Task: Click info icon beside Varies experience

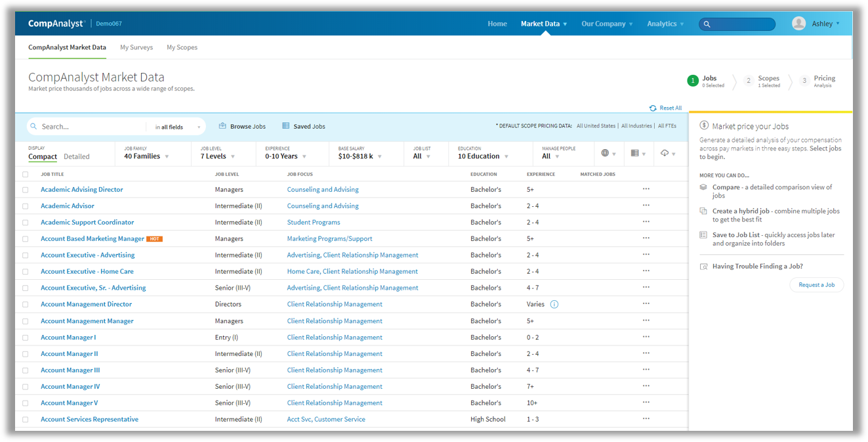Action: (554, 304)
